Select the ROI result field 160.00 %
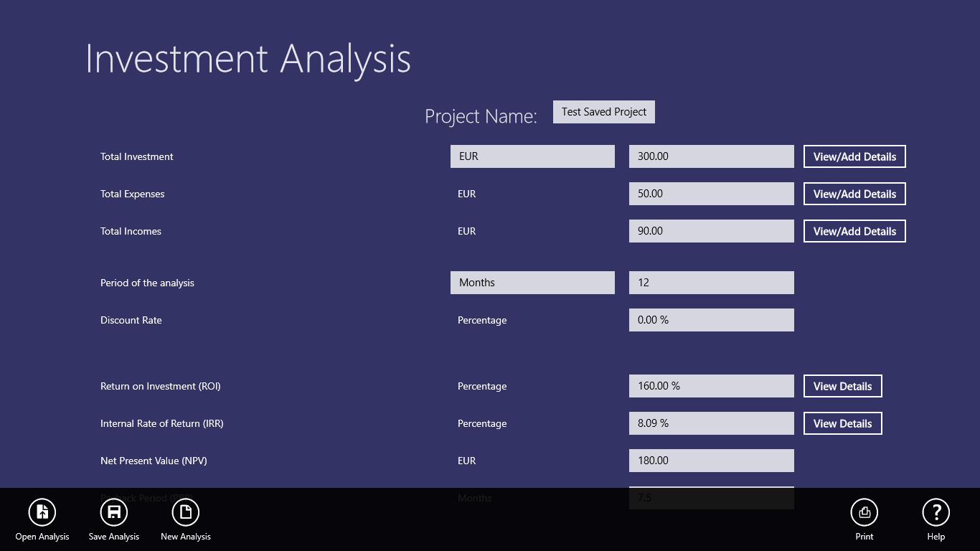 712,386
